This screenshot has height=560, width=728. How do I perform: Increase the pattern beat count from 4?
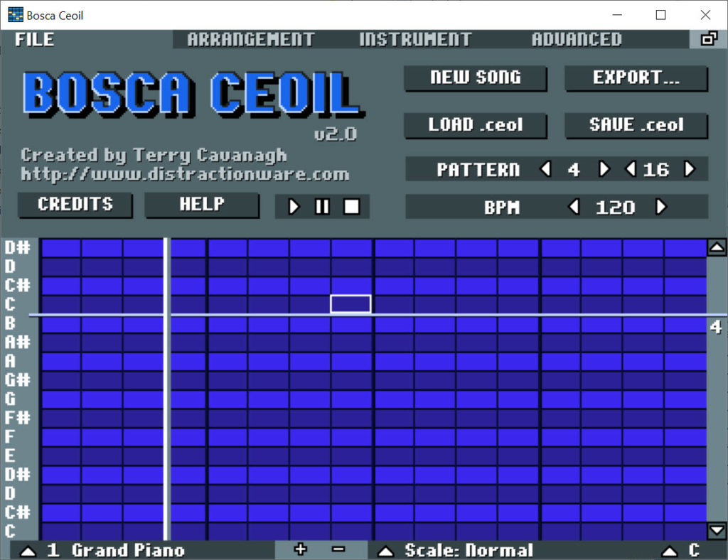click(x=604, y=169)
